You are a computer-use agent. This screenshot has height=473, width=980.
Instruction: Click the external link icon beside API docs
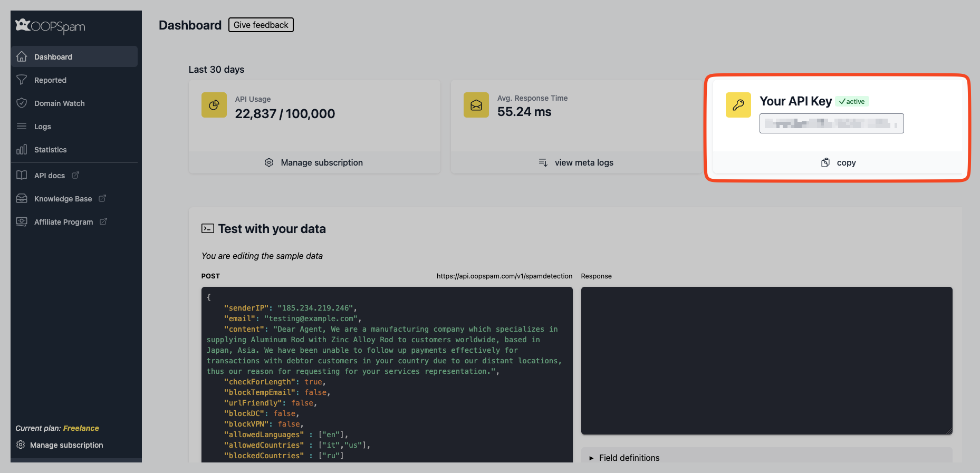pos(75,175)
